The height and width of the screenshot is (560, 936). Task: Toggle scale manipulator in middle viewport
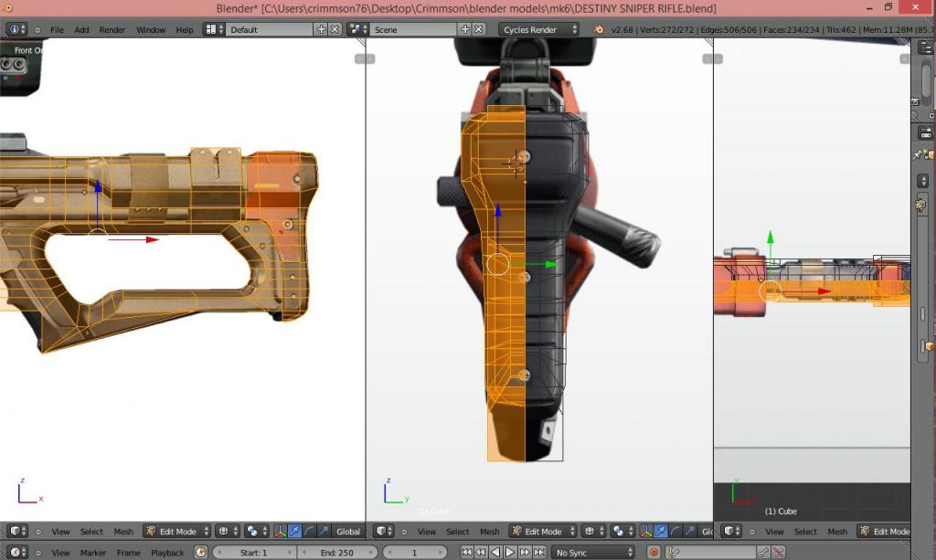(689, 531)
